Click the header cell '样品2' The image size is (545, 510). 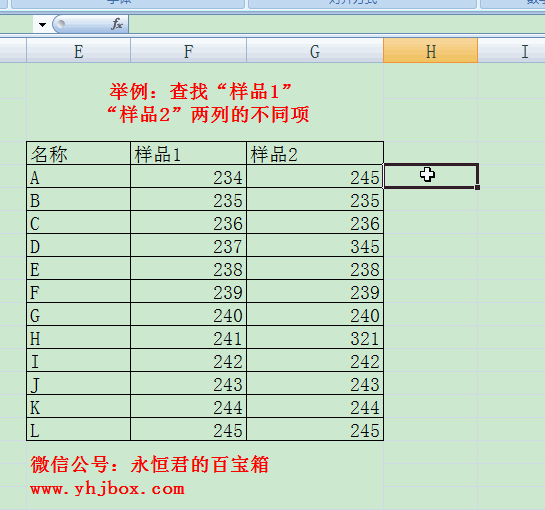[x=315, y=153]
